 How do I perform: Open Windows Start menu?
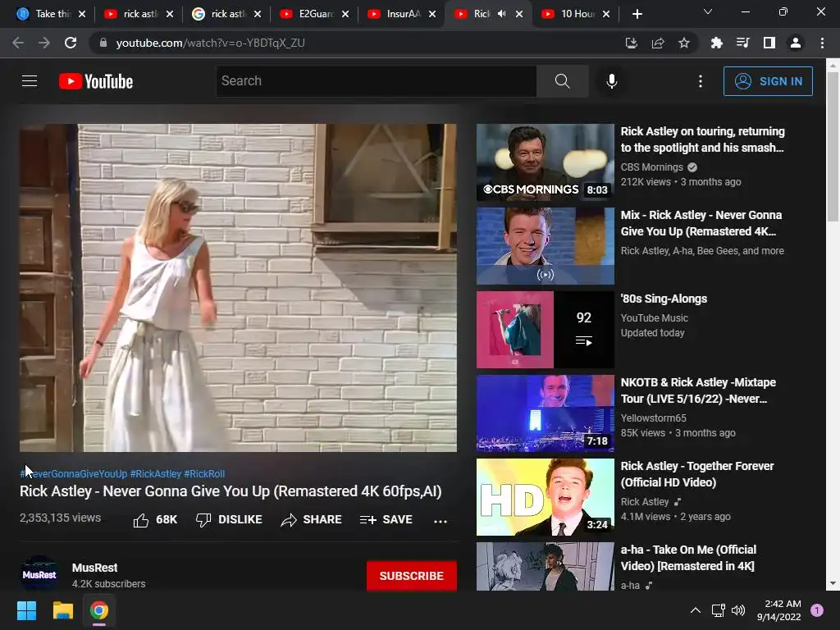[26, 610]
